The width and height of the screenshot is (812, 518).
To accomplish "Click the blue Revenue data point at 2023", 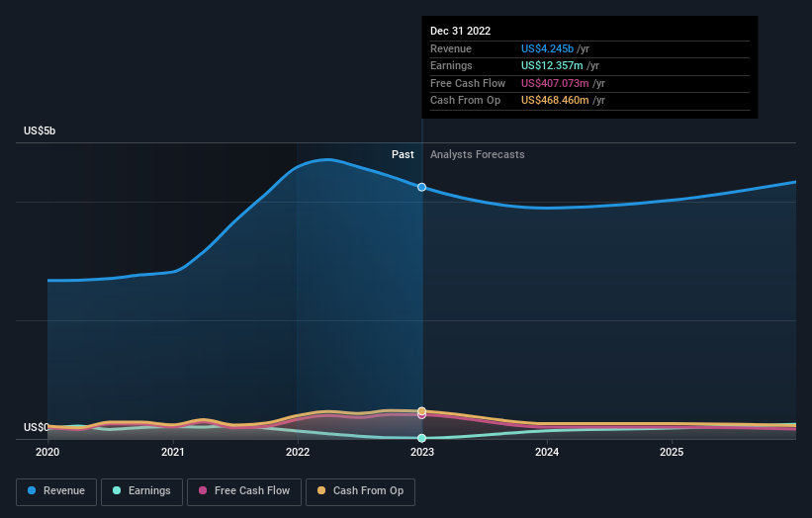I will click(422, 187).
